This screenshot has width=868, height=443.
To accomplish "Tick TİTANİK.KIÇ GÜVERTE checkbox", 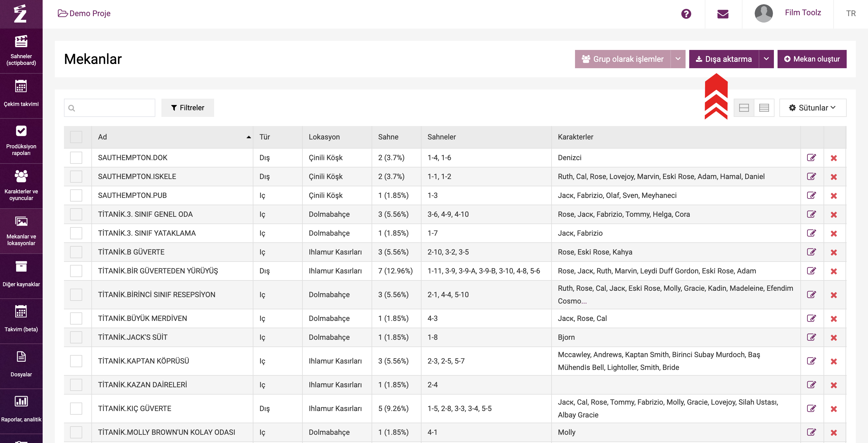I will coord(76,409).
